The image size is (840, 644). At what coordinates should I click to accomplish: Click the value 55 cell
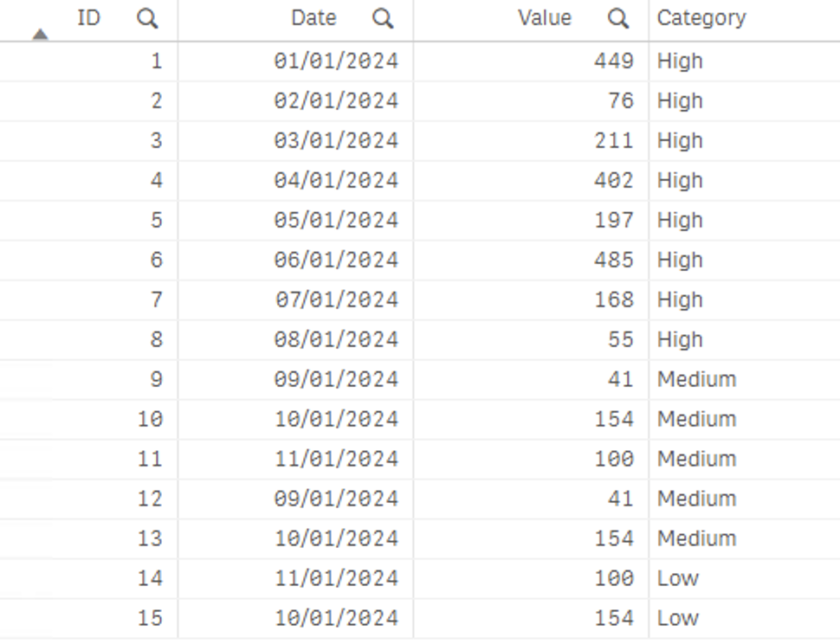[x=620, y=340]
